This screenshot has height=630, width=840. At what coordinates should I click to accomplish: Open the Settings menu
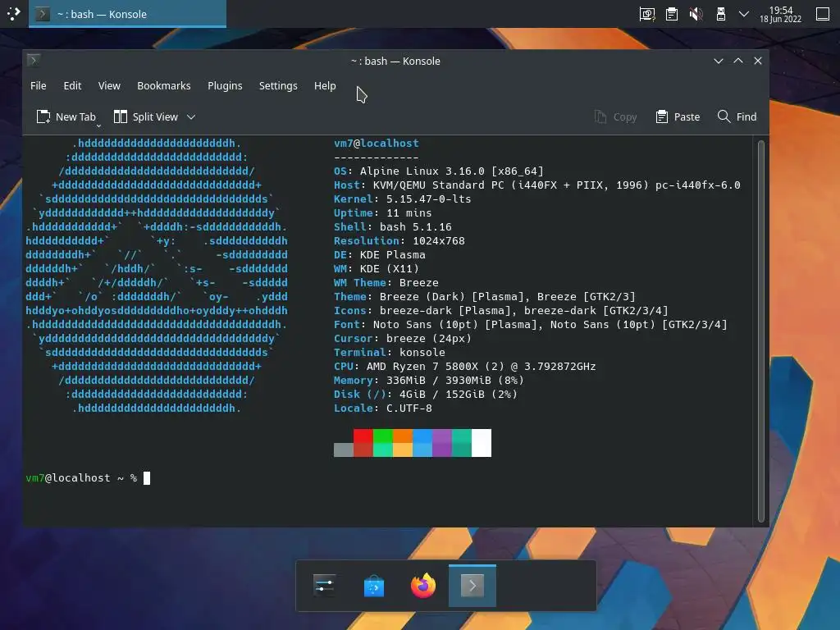coord(278,85)
